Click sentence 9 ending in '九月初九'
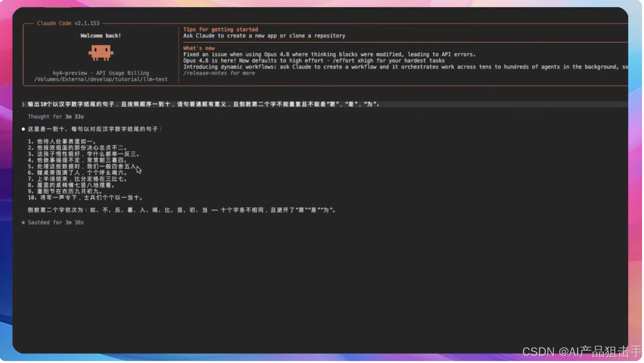 [65, 192]
